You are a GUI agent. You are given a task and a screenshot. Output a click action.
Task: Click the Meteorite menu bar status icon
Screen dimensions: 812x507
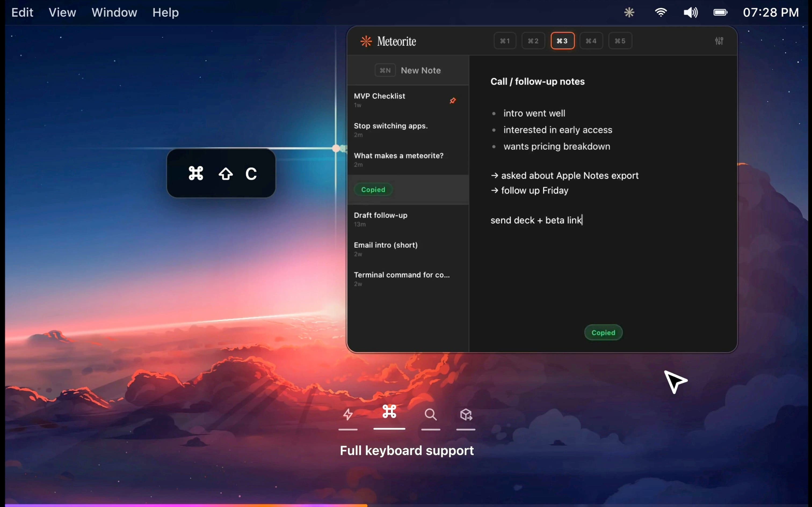pos(629,12)
